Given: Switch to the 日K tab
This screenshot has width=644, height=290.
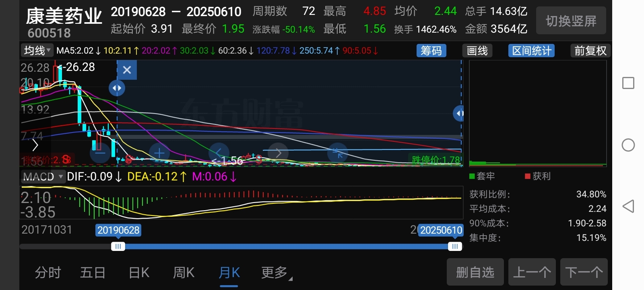Looking at the screenshot, I should click(x=139, y=273).
